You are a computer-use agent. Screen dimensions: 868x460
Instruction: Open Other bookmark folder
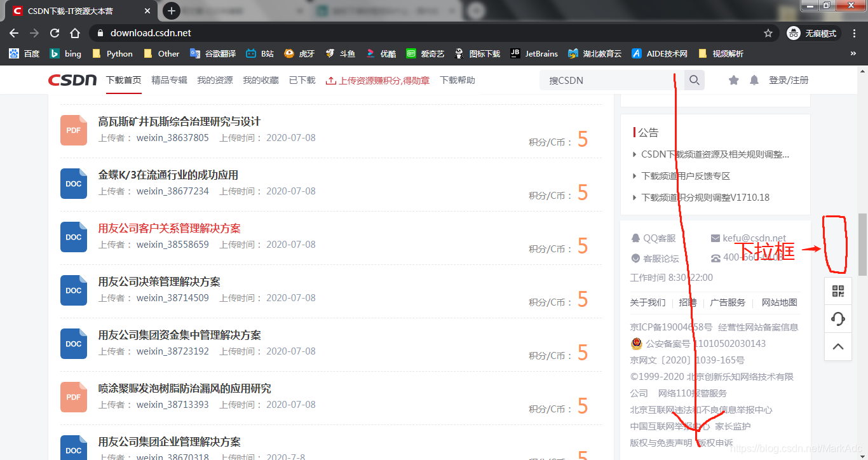click(162, 54)
